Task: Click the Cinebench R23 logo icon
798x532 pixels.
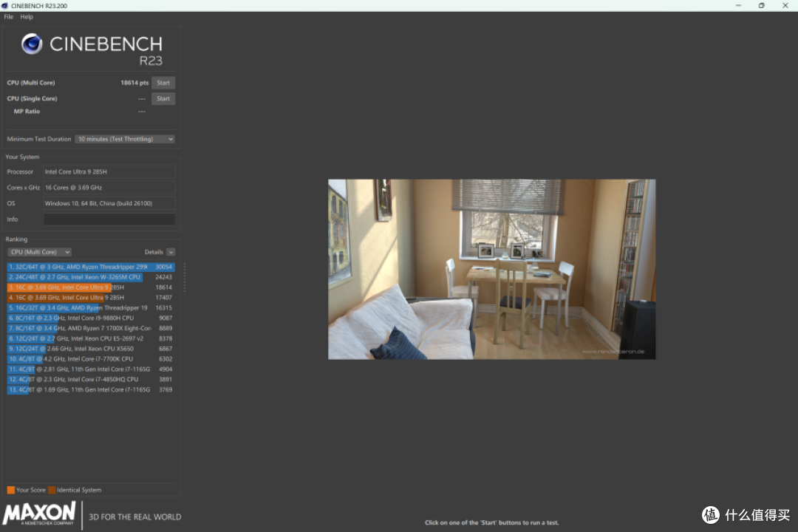Action: (x=32, y=44)
